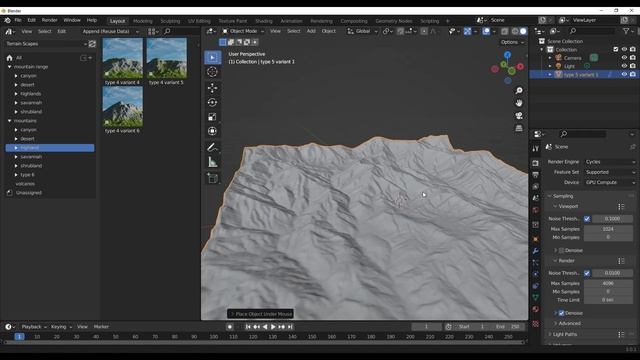Screen dimensions: 640x360
Task: Switch to Modeling workspace tab
Action: [142, 21]
